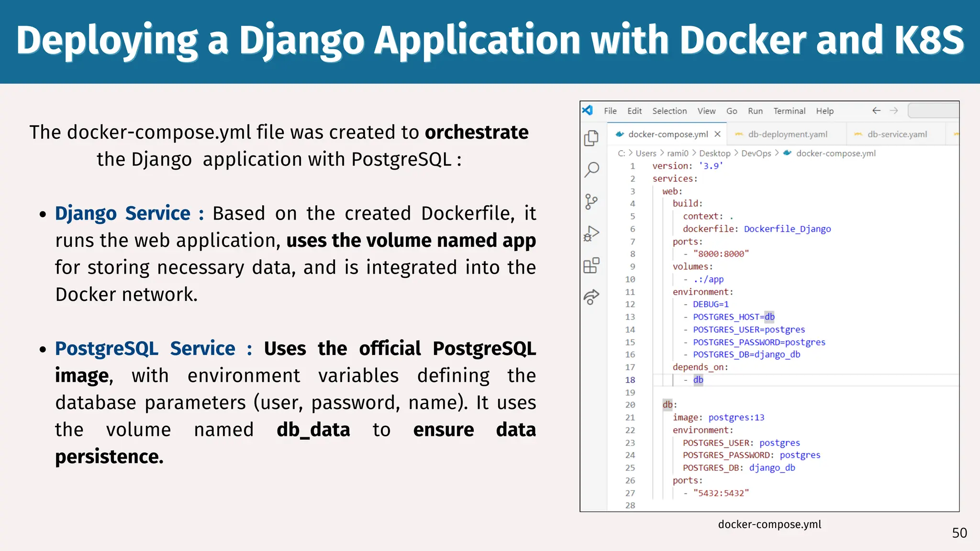The width and height of the screenshot is (980, 551).
Task: Open the Extensions view icon
Action: (591, 265)
